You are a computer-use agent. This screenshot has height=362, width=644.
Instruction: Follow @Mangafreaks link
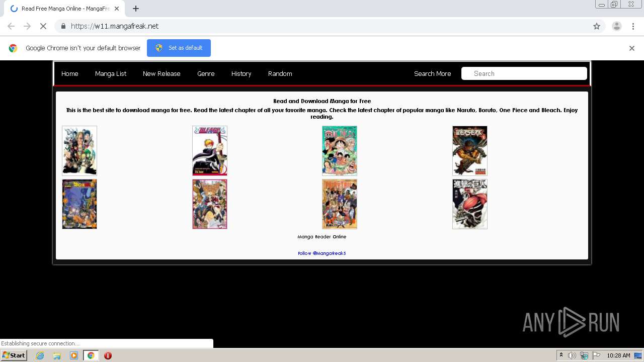(x=322, y=253)
